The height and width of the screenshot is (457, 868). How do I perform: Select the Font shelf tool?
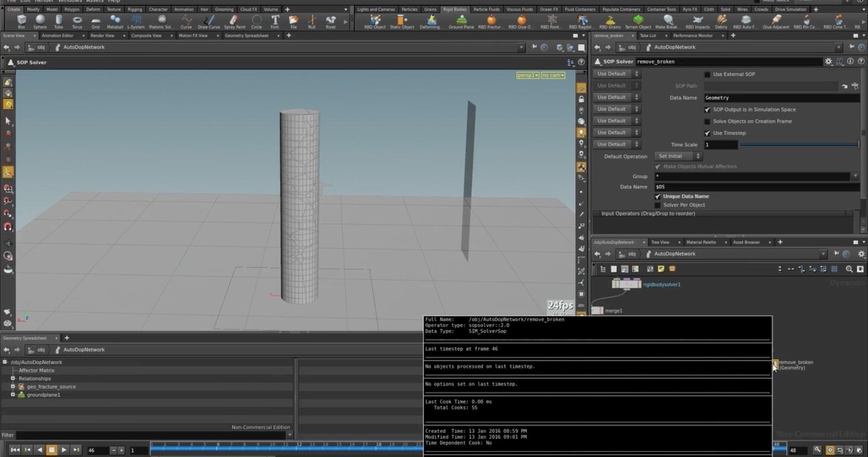click(275, 22)
